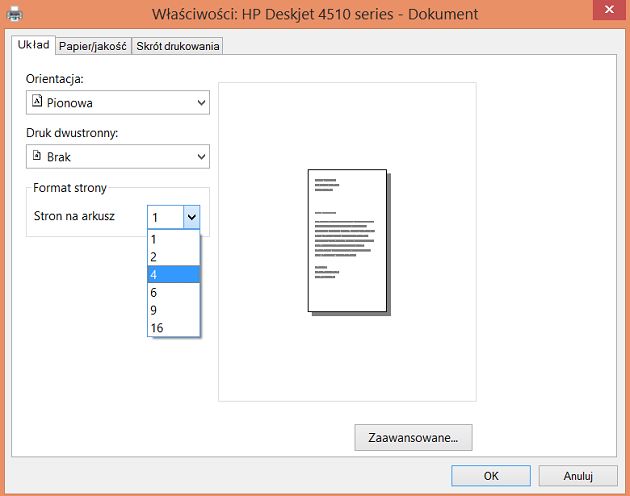Click the printer icon in the title bar
Image resolution: width=630 pixels, height=496 pixels.
click(14, 14)
